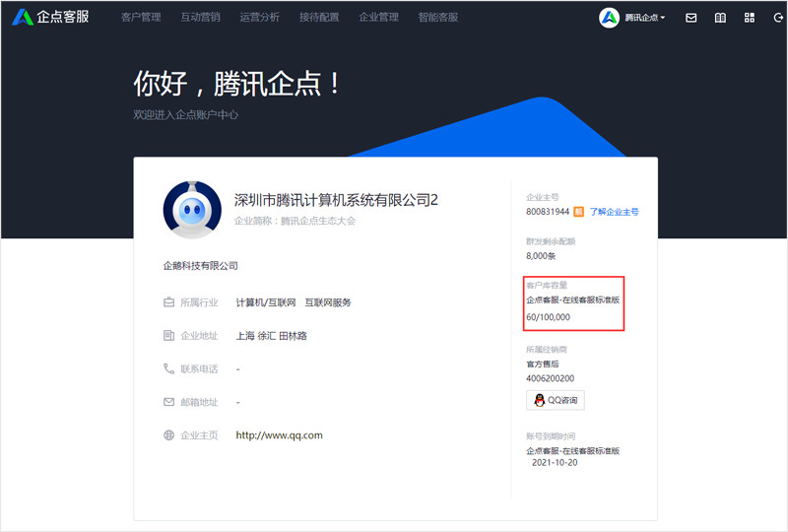Screen dimensions: 788x532
Task: Open the http://www.qq.com homepage link
Action: (280, 434)
